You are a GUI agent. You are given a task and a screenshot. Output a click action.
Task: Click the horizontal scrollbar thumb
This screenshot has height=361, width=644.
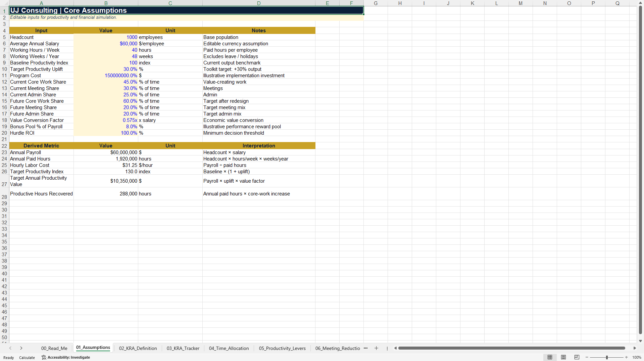[512, 348]
